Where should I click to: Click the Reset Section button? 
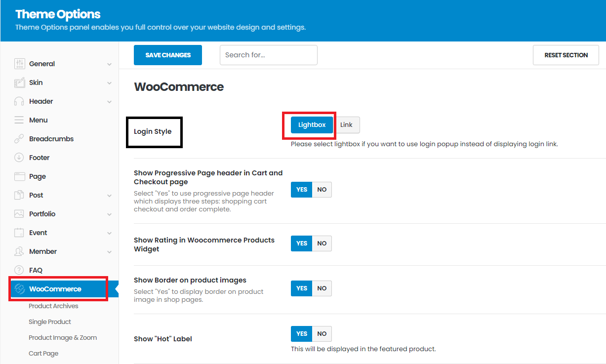click(566, 55)
